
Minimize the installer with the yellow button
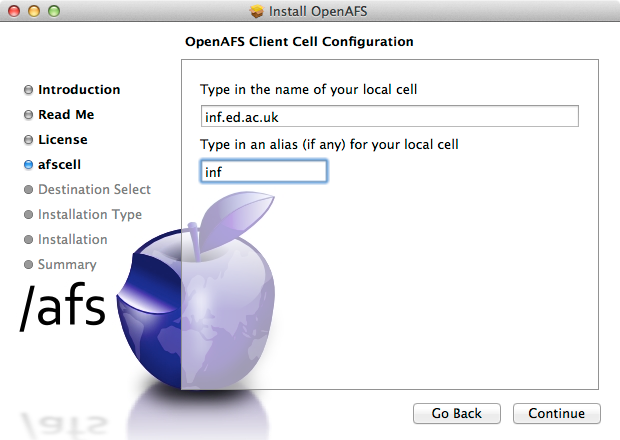[x=34, y=11]
